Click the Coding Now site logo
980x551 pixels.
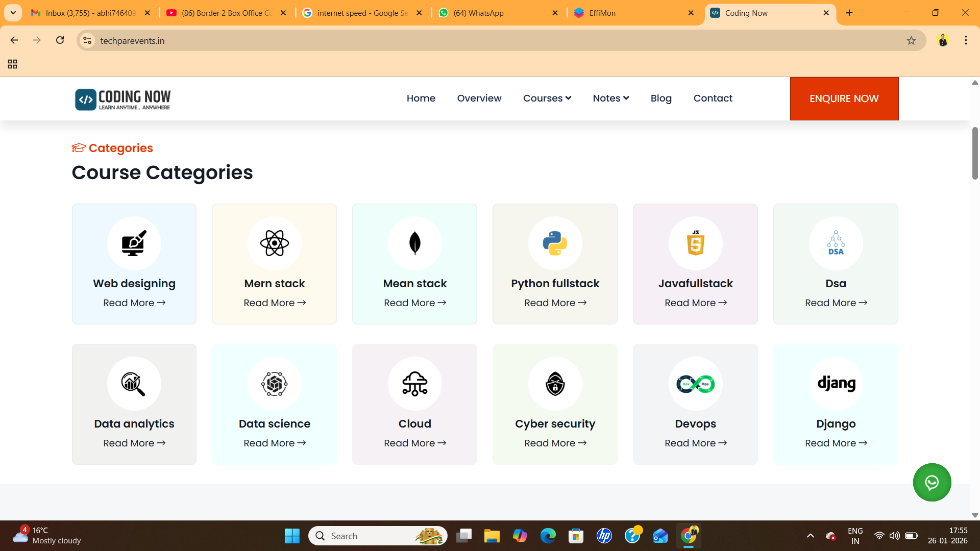122,98
